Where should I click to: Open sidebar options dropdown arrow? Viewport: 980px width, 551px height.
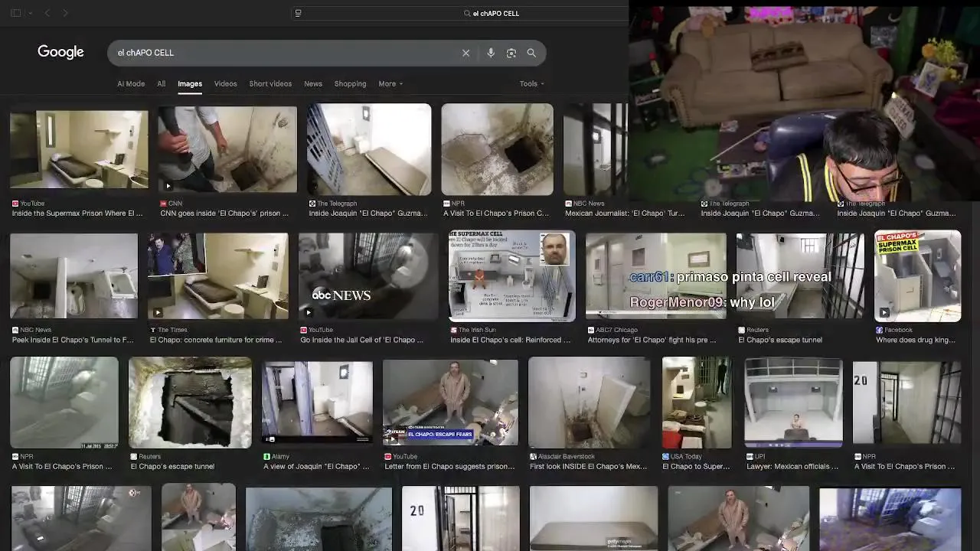(30, 13)
